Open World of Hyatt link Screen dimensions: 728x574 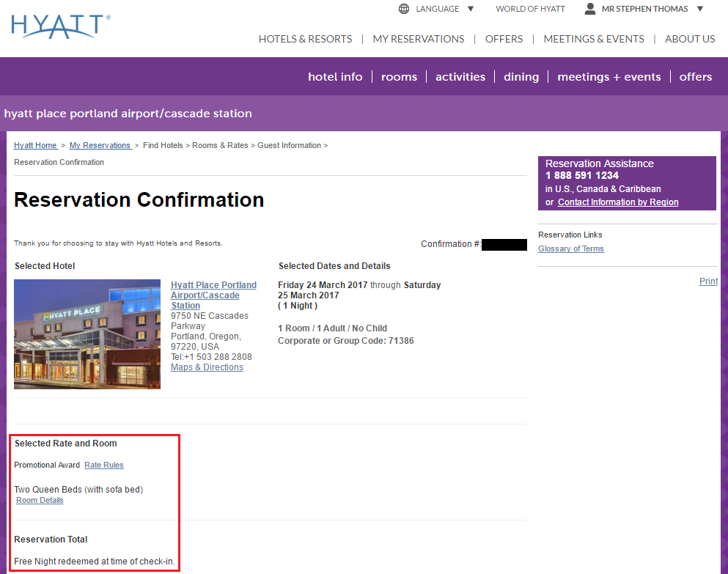pyautogui.click(x=530, y=9)
